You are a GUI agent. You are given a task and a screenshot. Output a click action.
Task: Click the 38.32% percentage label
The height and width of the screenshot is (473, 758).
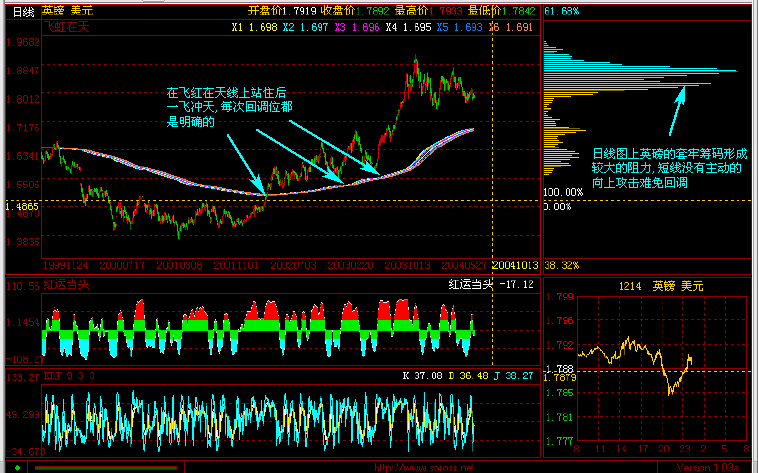561,266
